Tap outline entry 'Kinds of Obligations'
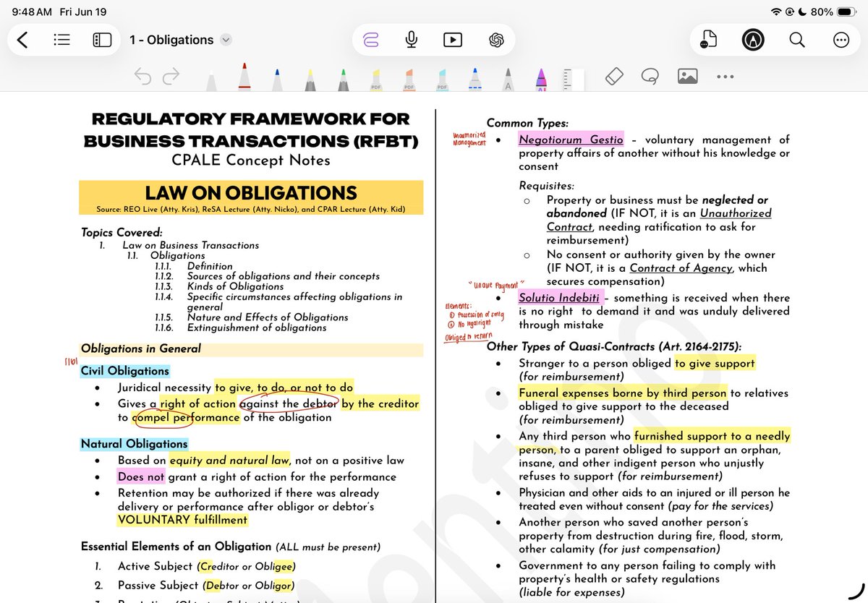 coord(237,286)
